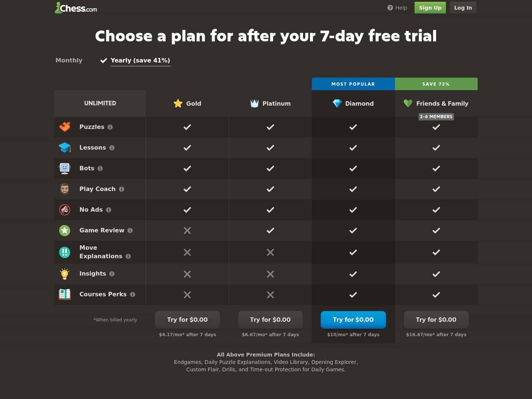Click the Lessons info icon
This screenshot has width=532, height=399.
[112, 148]
